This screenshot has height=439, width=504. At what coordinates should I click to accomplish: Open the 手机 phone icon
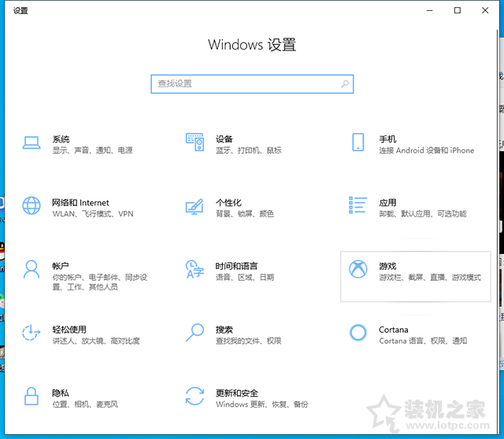(x=358, y=142)
